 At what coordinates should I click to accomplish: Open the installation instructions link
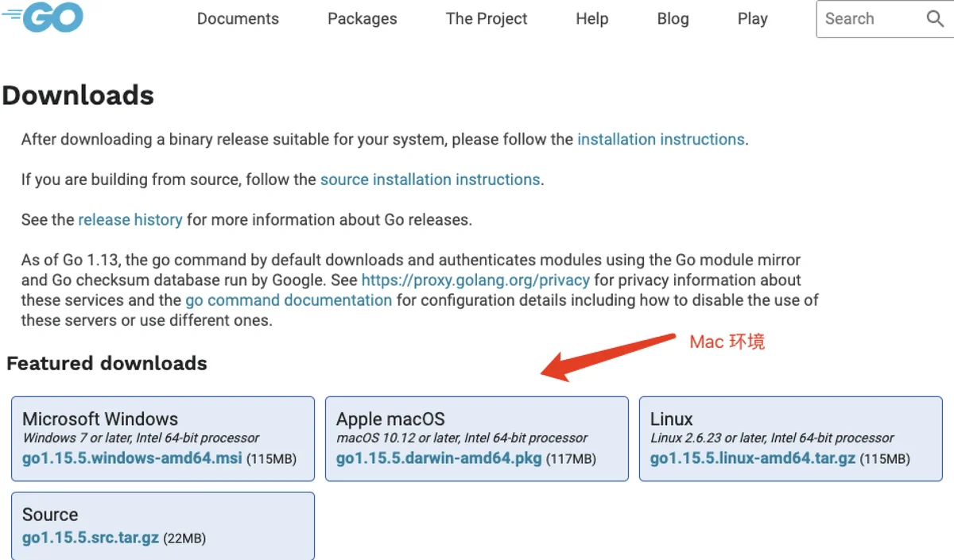tap(661, 140)
